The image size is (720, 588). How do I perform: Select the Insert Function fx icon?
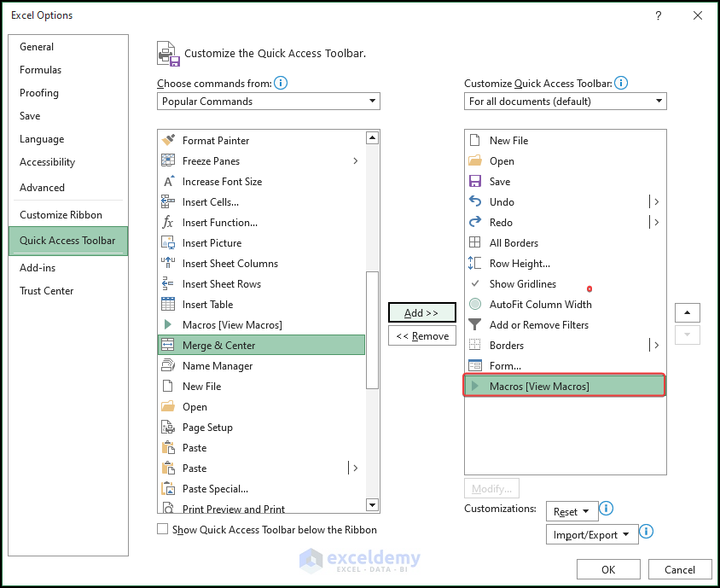pos(168,223)
